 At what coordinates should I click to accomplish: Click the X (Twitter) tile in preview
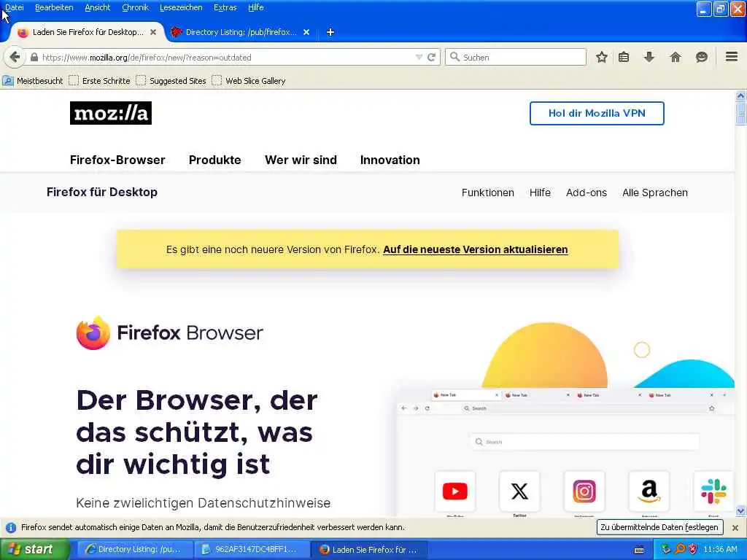tap(519, 491)
